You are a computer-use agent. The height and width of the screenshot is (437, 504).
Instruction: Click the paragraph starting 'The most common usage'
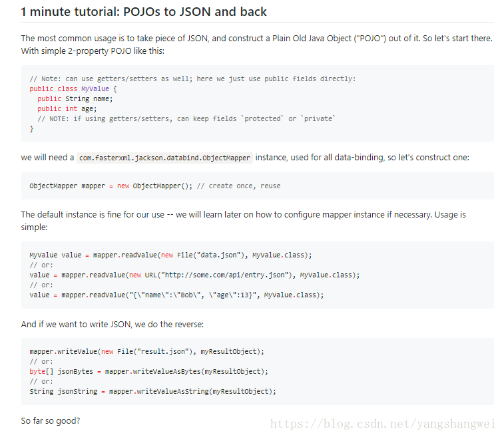pos(257,45)
